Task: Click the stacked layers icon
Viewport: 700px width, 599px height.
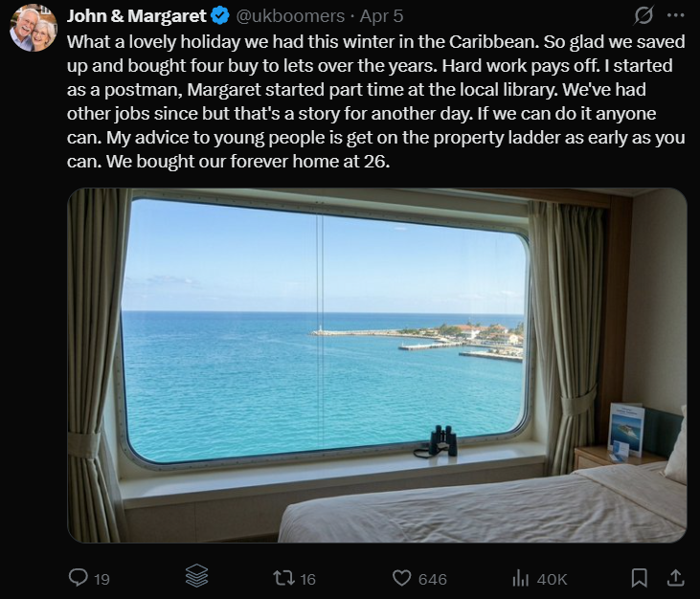Action: (x=197, y=576)
